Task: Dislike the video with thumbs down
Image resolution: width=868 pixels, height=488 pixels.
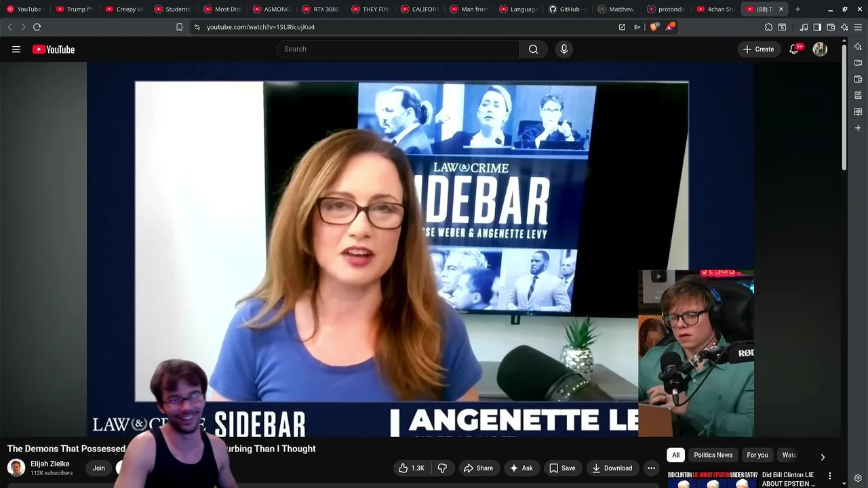Action: (442, 468)
